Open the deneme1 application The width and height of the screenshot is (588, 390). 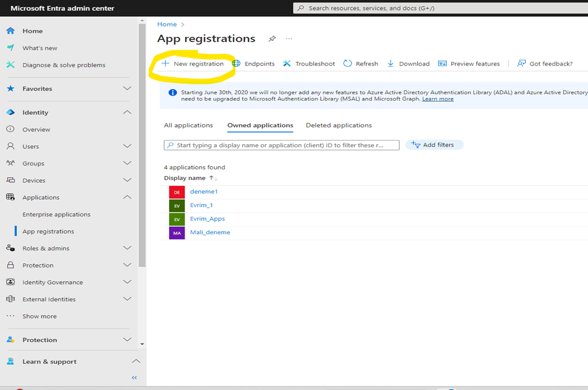point(204,192)
